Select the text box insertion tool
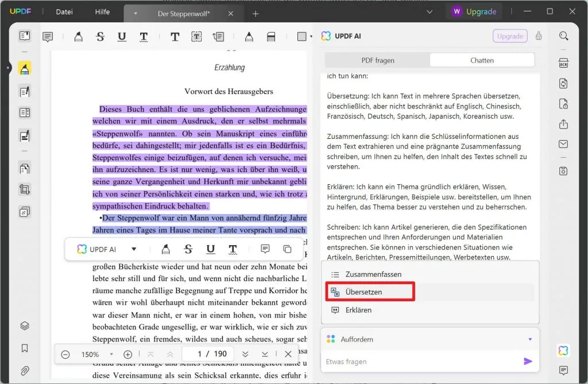This screenshot has height=384, width=588. tap(197, 36)
